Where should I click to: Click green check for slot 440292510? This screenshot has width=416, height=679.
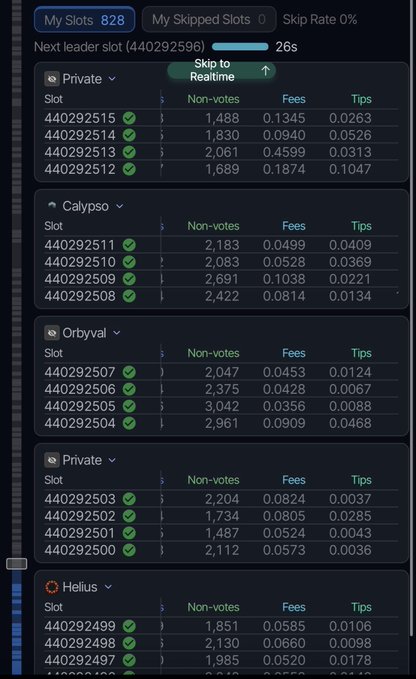click(x=129, y=262)
